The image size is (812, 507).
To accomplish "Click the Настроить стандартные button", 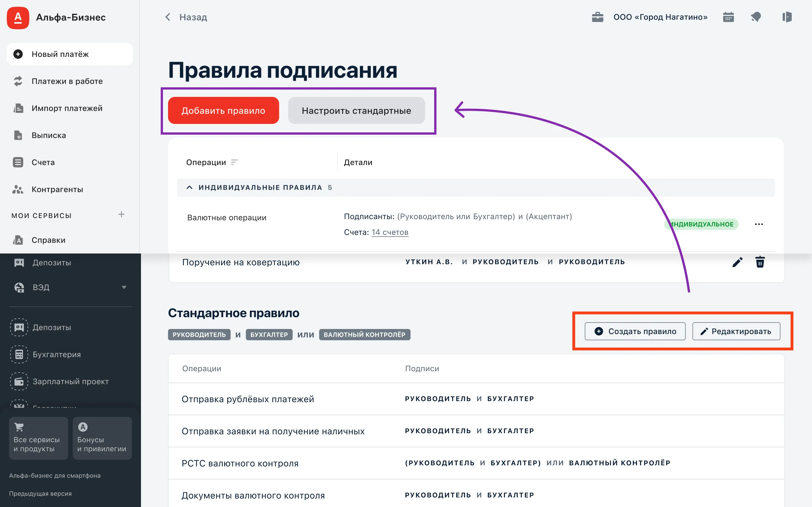I will pos(356,111).
